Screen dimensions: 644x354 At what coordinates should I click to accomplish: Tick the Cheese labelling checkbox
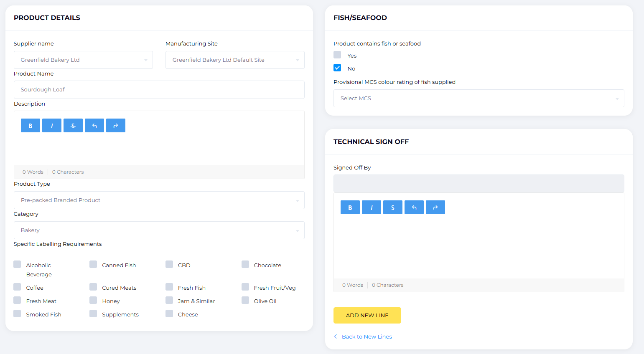pos(169,314)
